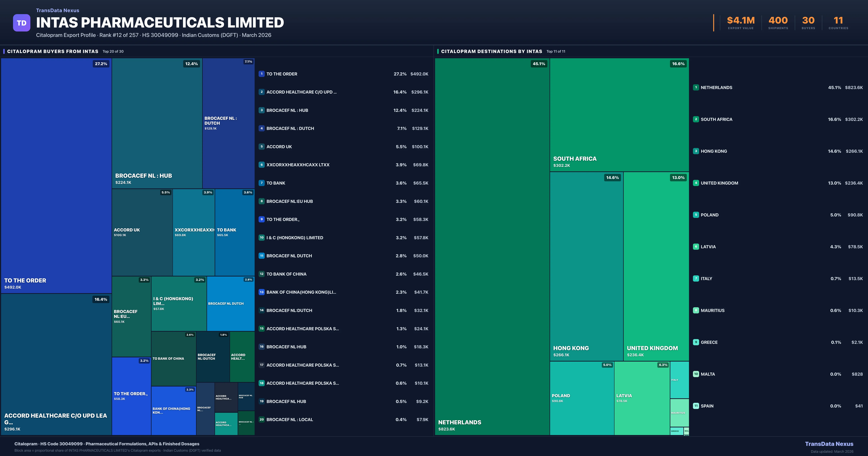The height and width of the screenshot is (456, 868).
Task: Open the Citalopram Destinations by Intas section header
Action: (x=491, y=52)
